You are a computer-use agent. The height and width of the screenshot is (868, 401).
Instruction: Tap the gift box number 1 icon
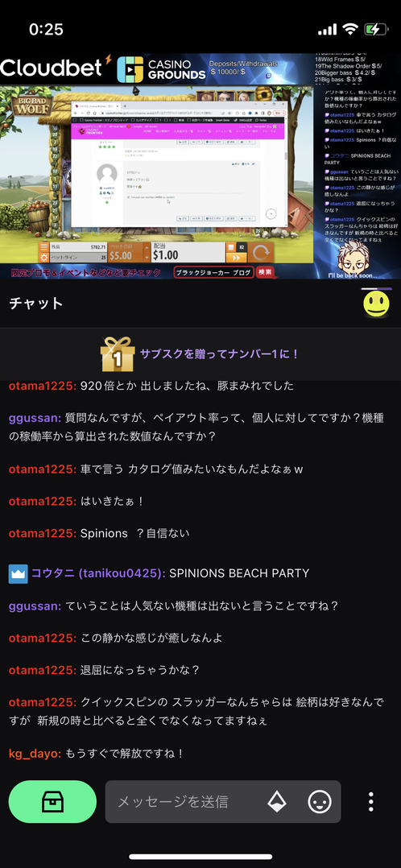pyautogui.click(x=118, y=354)
